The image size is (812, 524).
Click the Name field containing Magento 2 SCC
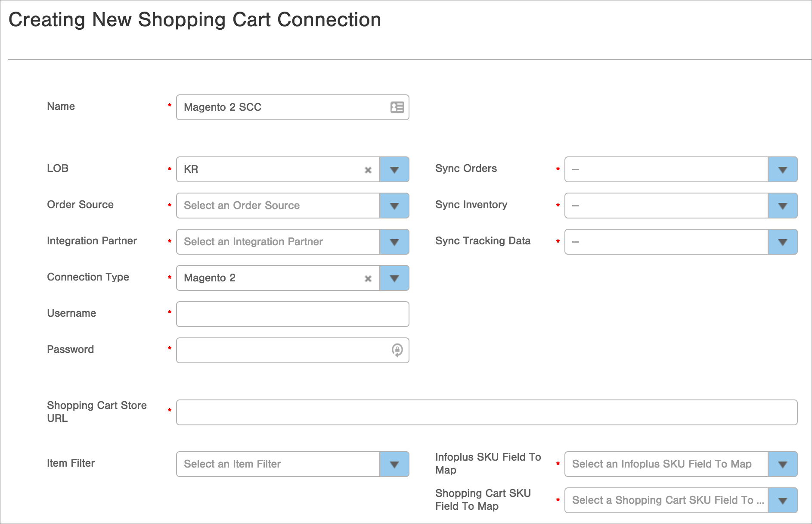pos(293,107)
